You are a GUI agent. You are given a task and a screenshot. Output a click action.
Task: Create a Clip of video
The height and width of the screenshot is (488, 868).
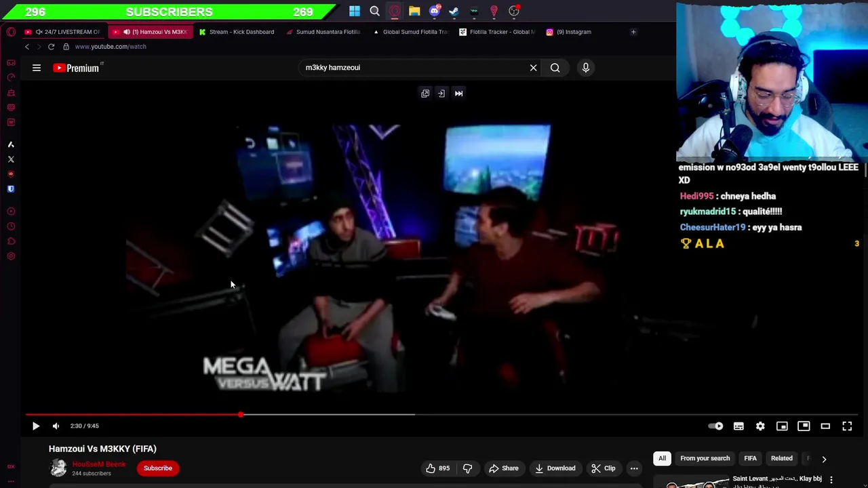(x=603, y=468)
